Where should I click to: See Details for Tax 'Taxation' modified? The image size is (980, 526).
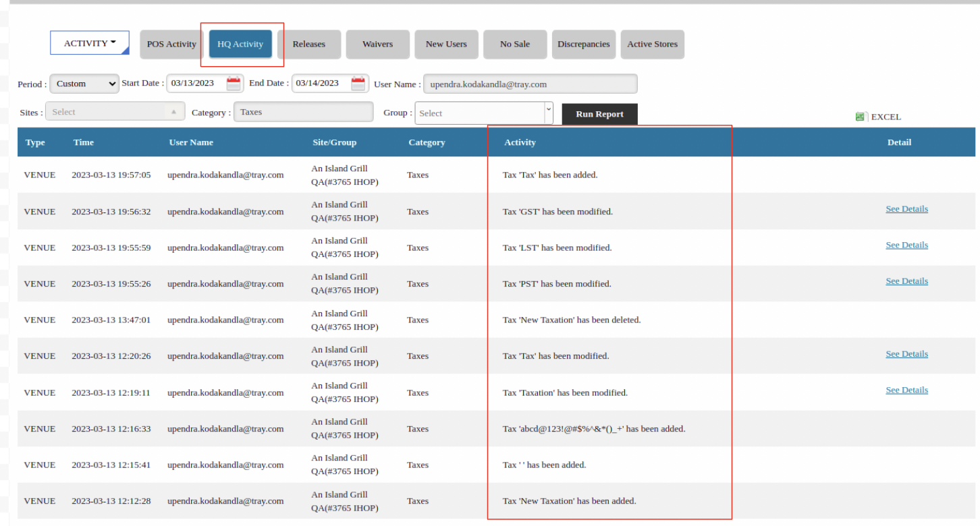[906, 390]
